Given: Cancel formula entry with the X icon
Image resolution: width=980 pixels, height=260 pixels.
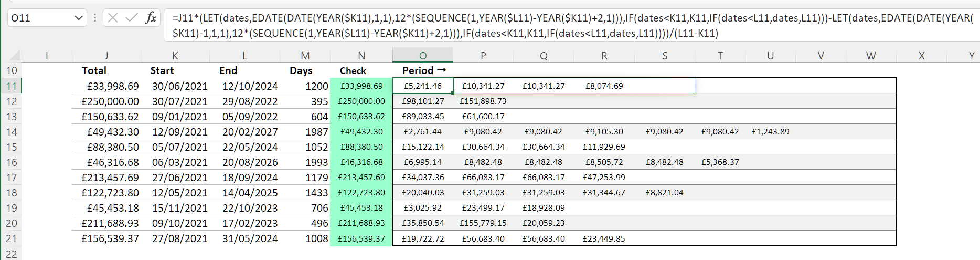Looking at the screenshot, I should point(112,18).
